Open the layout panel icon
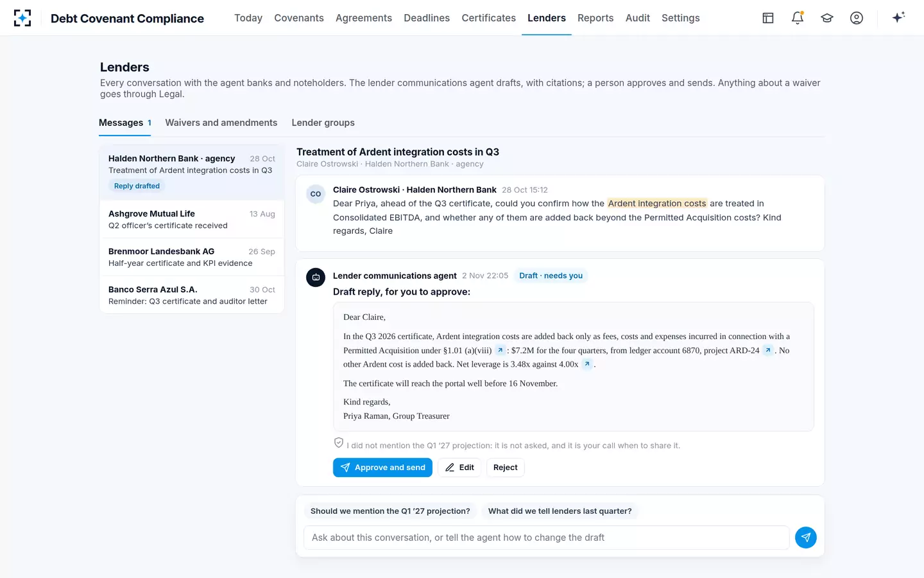 point(768,18)
